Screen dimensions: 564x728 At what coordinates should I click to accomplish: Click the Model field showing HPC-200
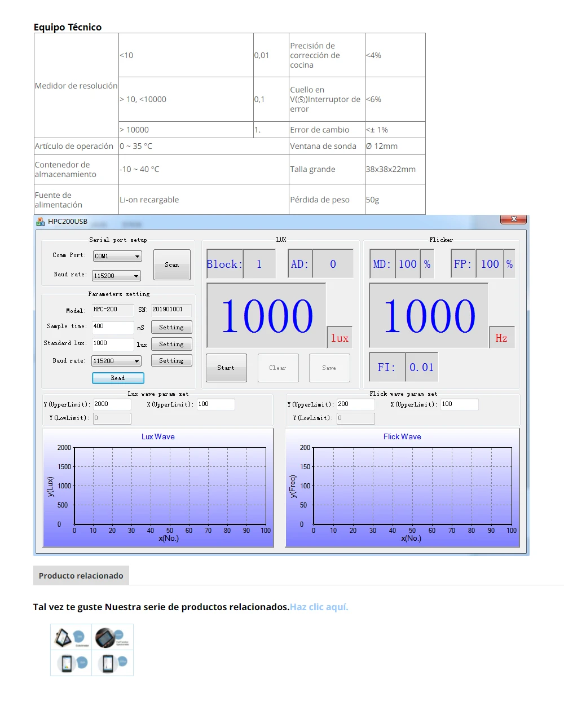113,310
